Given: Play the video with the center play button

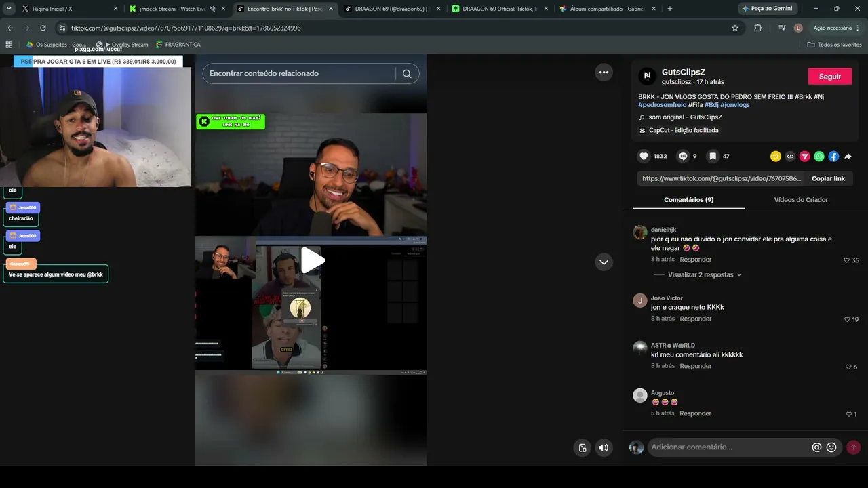Looking at the screenshot, I should (x=311, y=261).
